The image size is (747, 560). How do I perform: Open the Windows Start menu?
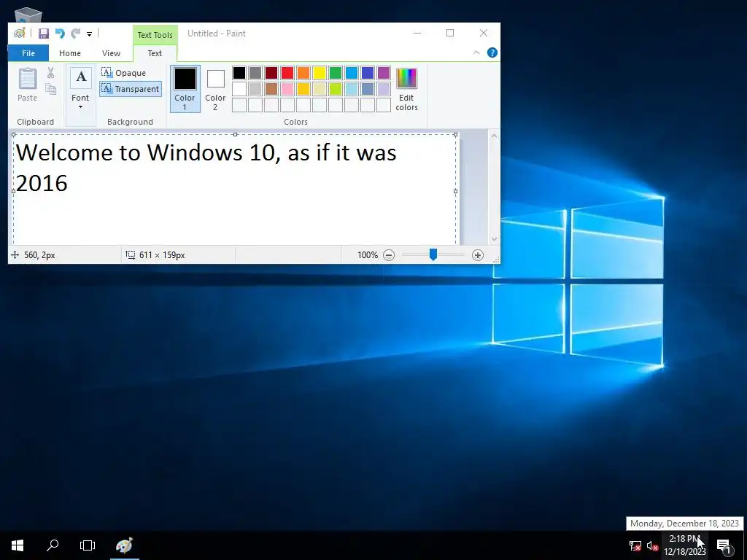18,545
